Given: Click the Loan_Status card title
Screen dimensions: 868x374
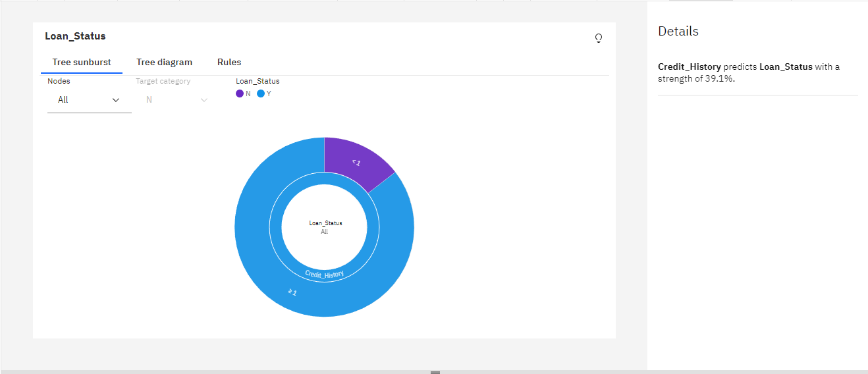Looking at the screenshot, I should pos(75,36).
